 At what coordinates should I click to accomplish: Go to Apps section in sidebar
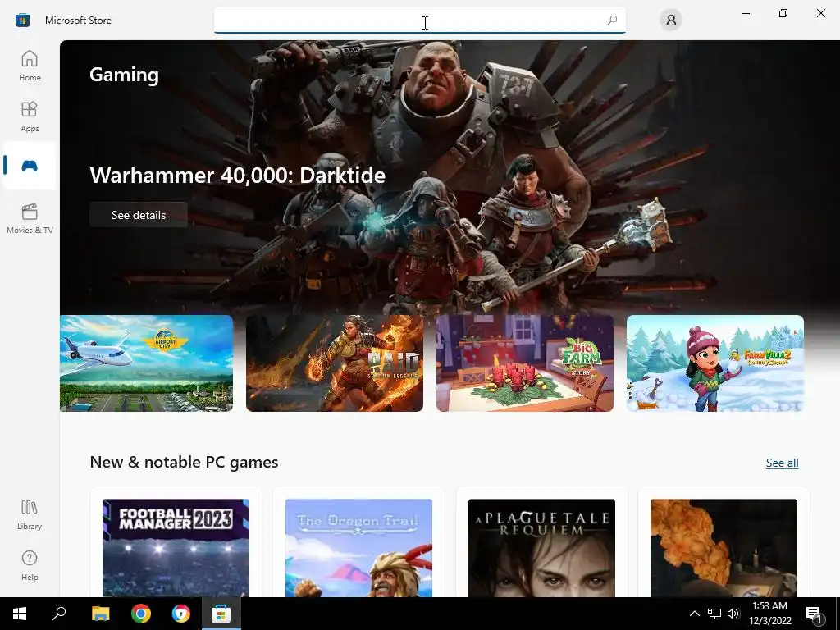click(30, 116)
